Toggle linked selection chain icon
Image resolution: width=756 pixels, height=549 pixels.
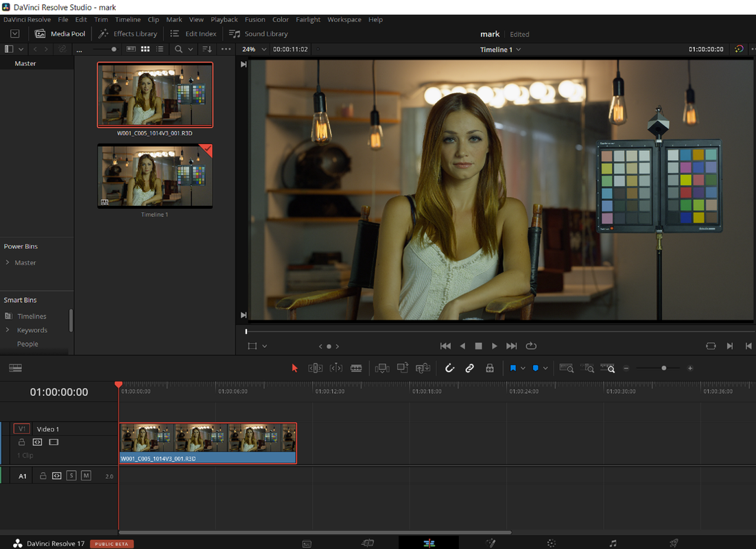point(469,369)
